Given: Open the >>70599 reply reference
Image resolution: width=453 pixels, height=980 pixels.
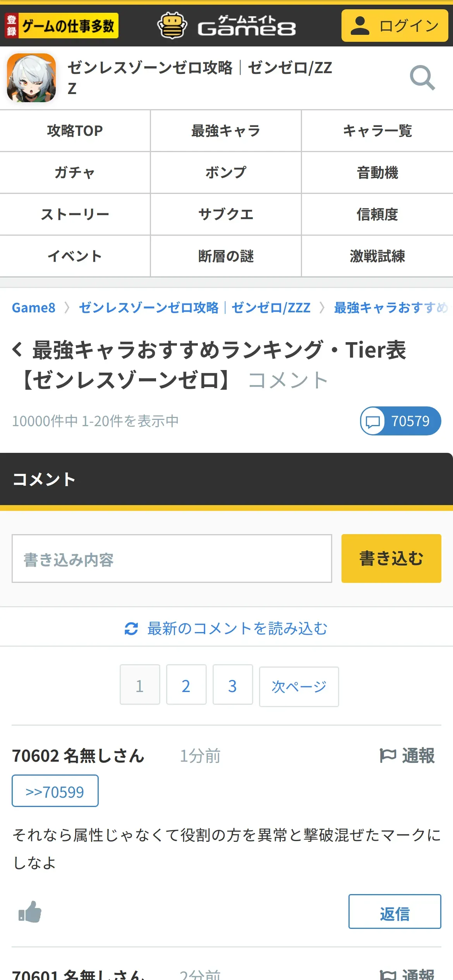Looking at the screenshot, I should 55,791.
